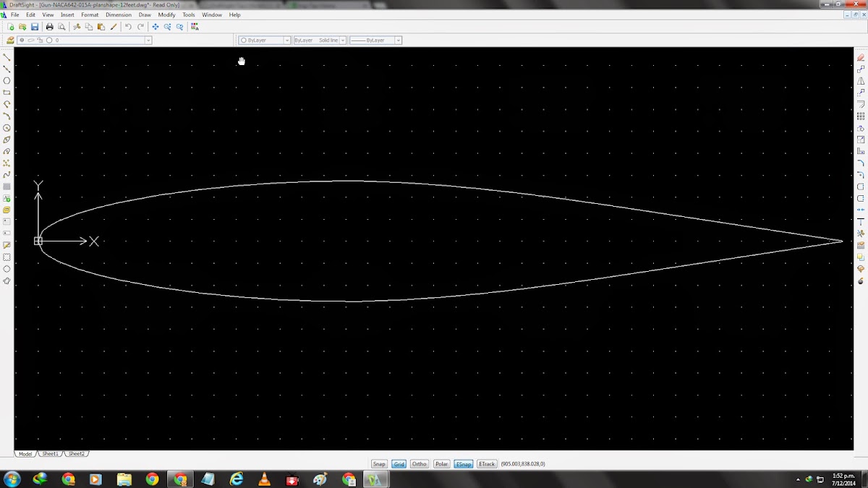Select the Explode bomb tool
This screenshot has width=868, height=488.
(861, 281)
